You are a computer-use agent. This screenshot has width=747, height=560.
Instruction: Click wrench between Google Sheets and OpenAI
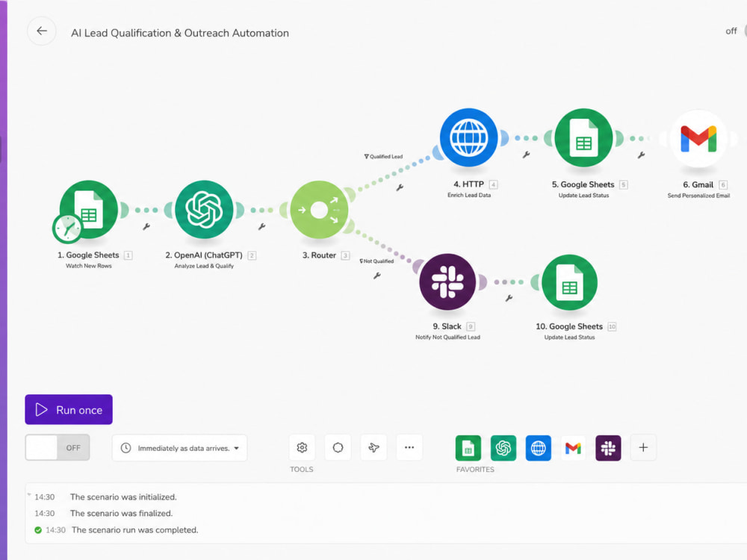[146, 227]
